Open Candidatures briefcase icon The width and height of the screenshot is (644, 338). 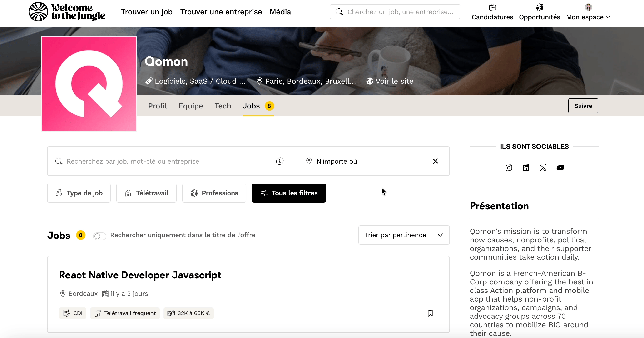(x=492, y=8)
